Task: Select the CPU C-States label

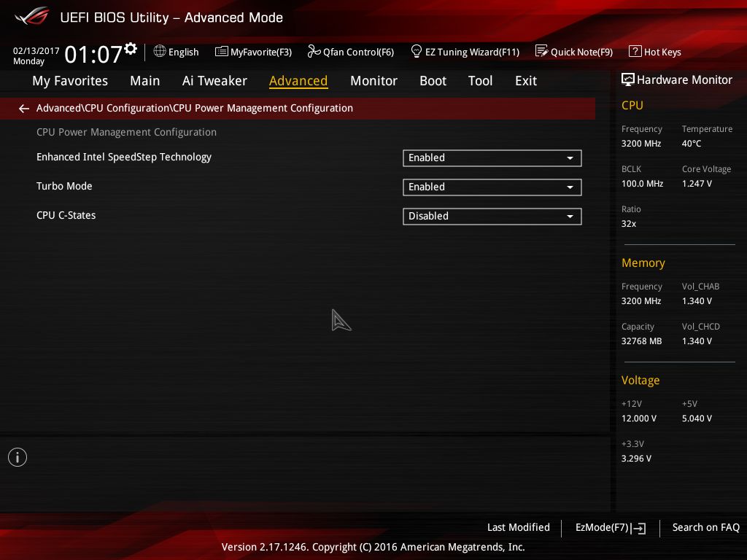Action: click(x=66, y=215)
